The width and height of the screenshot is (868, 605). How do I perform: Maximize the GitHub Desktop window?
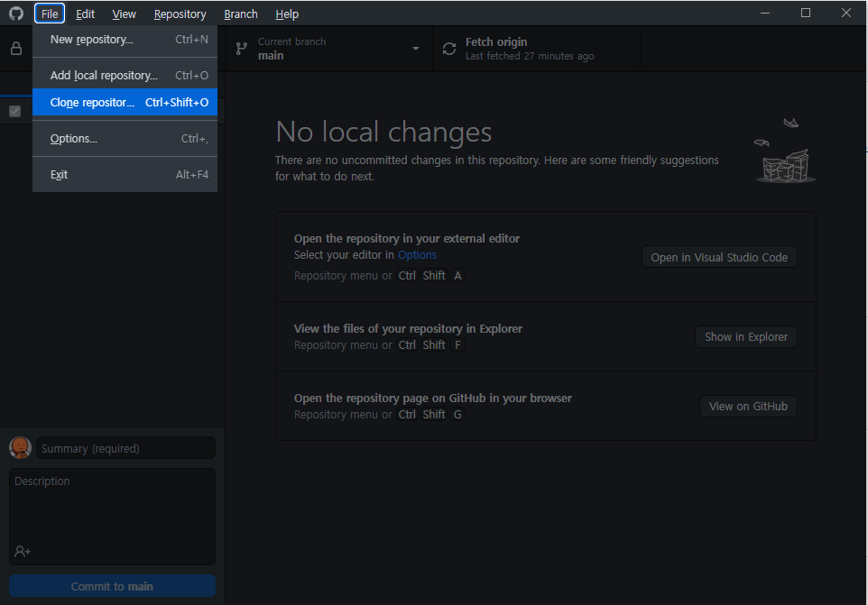click(x=806, y=13)
